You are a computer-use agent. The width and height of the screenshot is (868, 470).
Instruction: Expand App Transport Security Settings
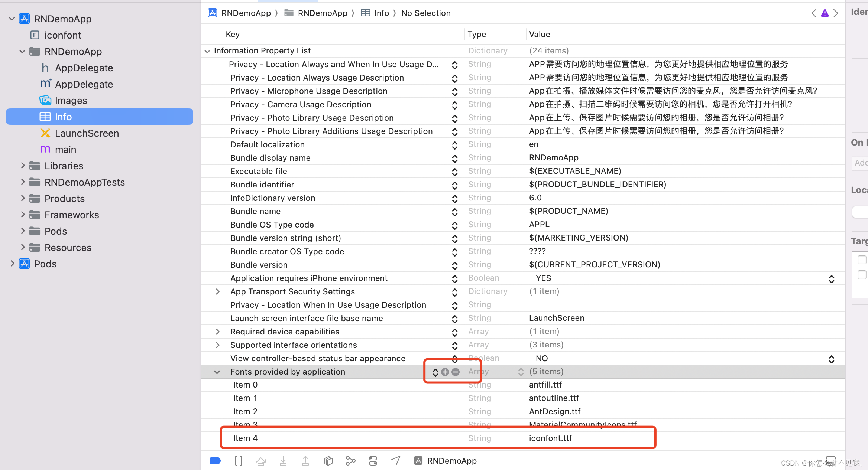218,291
